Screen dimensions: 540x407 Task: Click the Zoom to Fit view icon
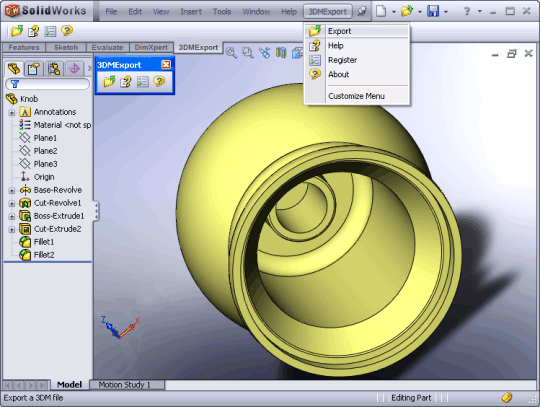tap(231, 53)
